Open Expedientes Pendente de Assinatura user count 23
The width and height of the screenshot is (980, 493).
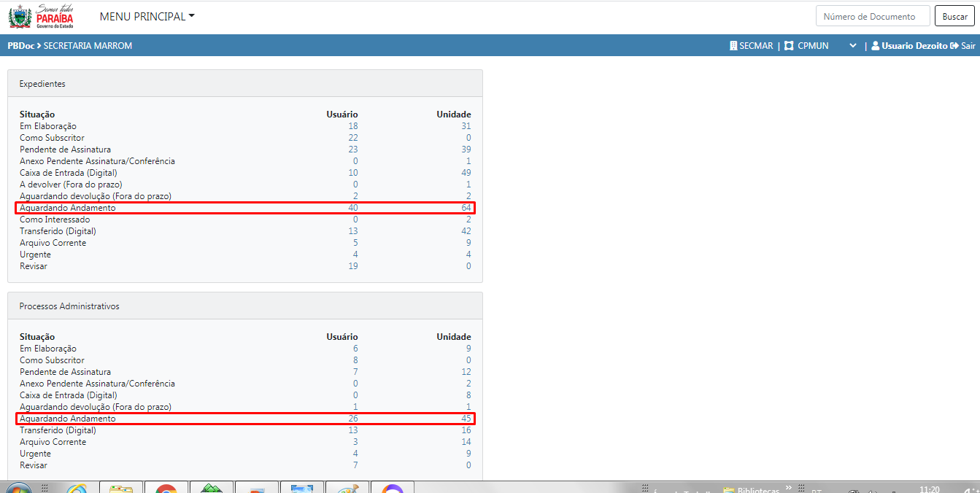(353, 150)
